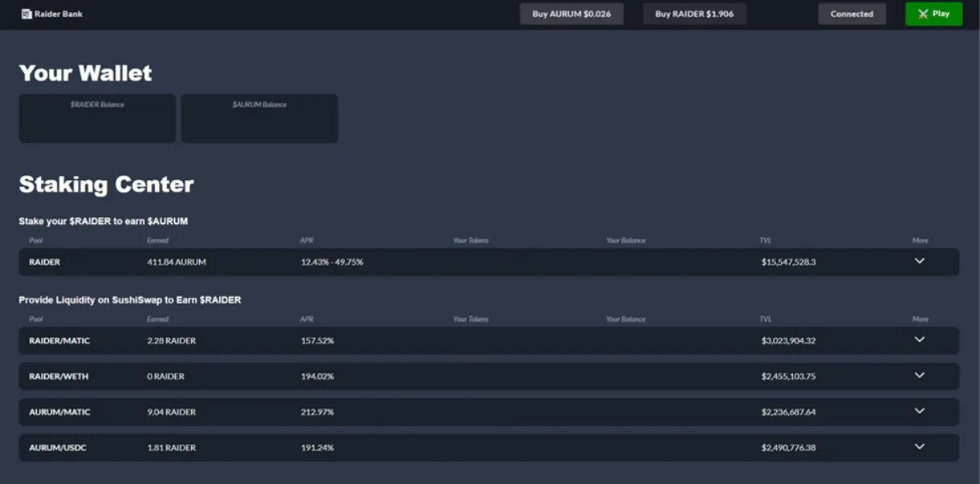Viewport: 980px width, 484px height.
Task: Click the APR column header
Action: click(306, 240)
